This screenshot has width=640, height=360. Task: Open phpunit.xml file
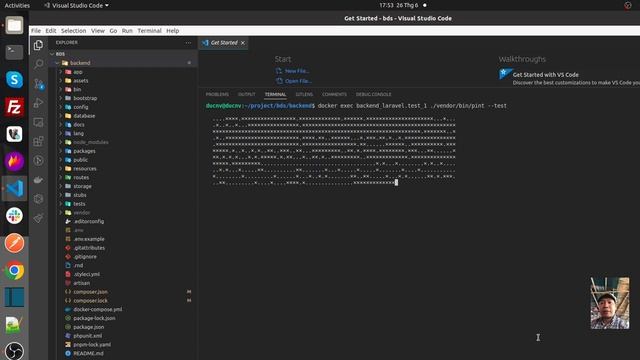pos(88,336)
